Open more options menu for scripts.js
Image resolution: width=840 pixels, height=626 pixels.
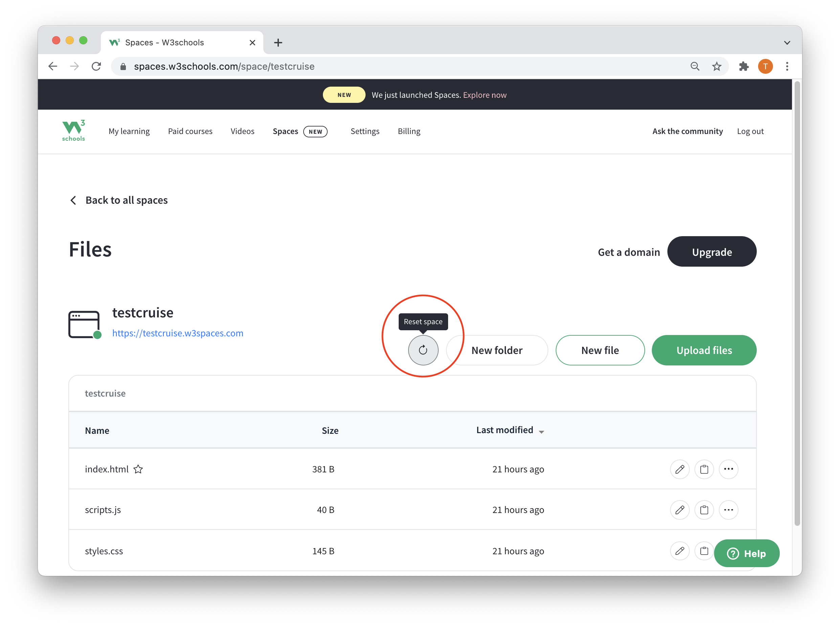point(728,510)
